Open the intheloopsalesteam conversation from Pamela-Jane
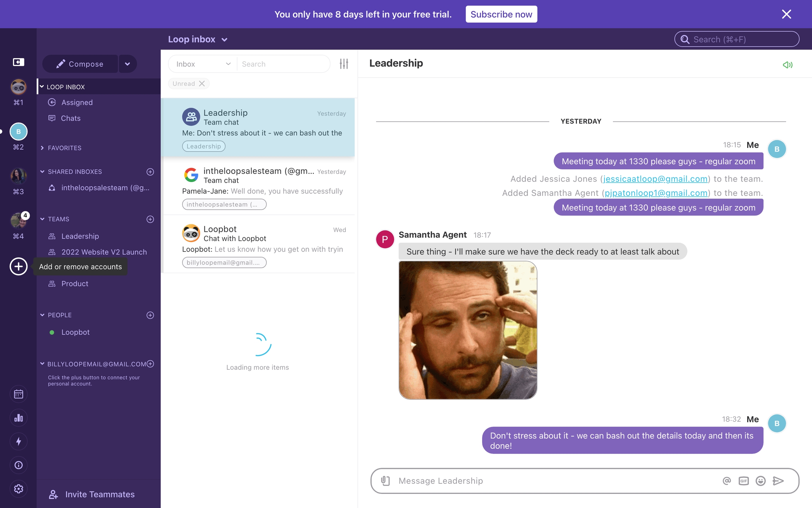The width and height of the screenshot is (812, 508). pos(258,186)
